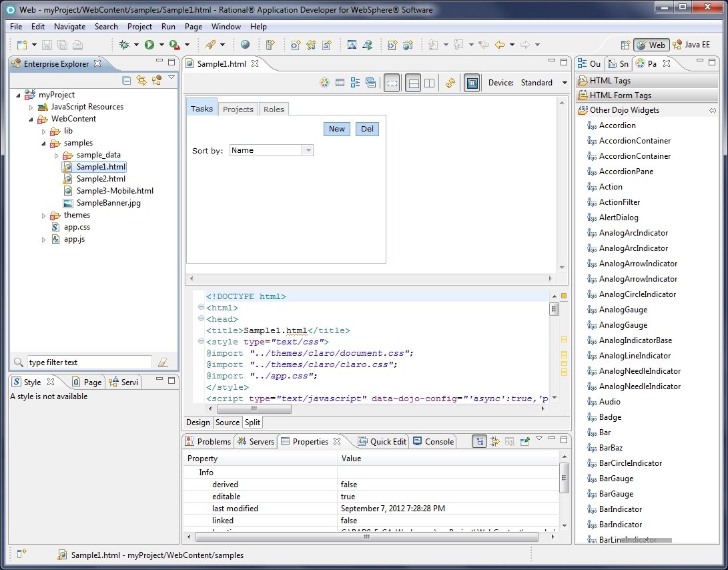Switch to the Source editor tab
This screenshot has width=728, height=570.
click(x=227, y=422)
